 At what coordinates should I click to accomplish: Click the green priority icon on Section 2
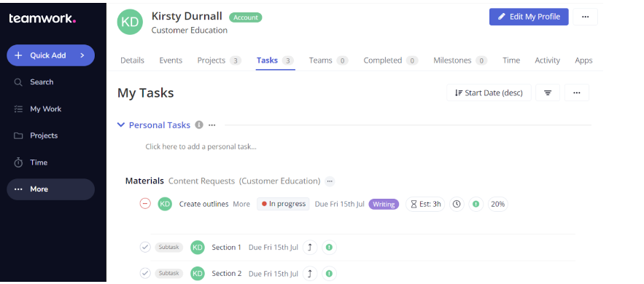[329, 273]
